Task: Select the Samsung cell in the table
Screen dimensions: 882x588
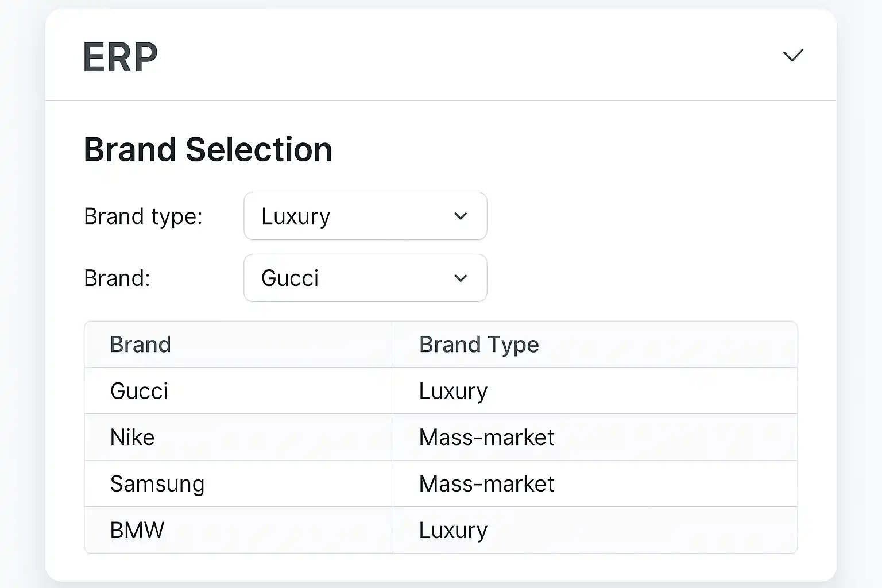Action: coord(157,484)
